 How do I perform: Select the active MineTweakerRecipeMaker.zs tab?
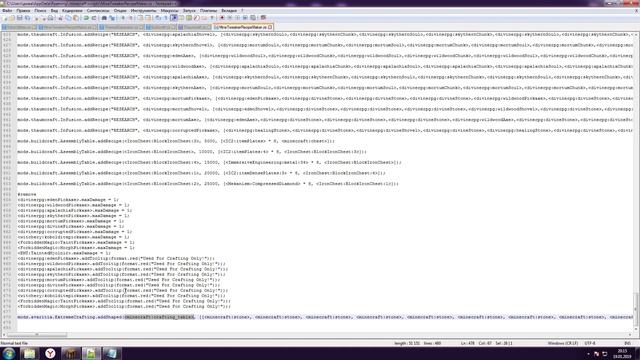(242, 27)
